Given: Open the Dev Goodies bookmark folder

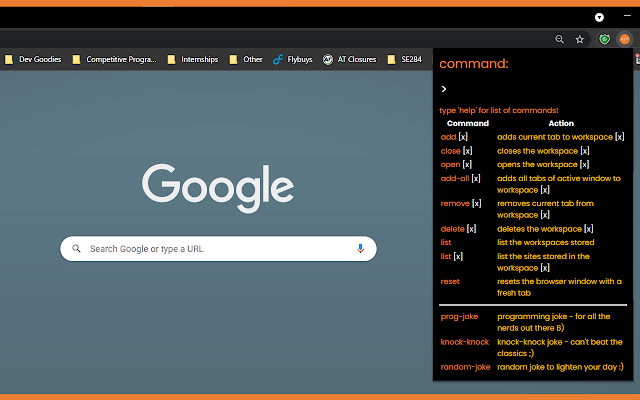Looking at the screenshot, I should (x=33, y=60).
